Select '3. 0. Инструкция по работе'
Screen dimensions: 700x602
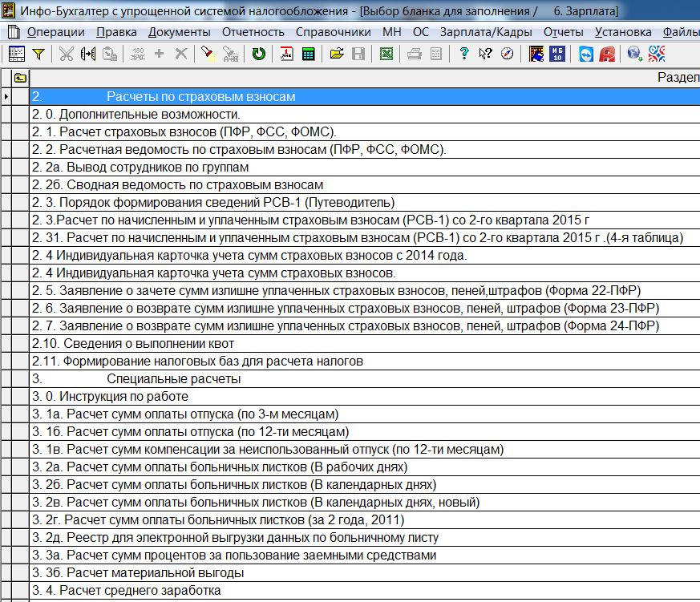(x=365, y=397)
